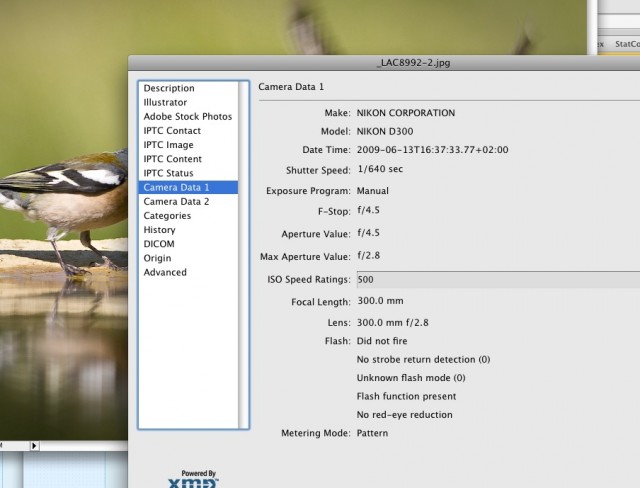Open the Categories section
640x488 pixels.
point(167,216)
